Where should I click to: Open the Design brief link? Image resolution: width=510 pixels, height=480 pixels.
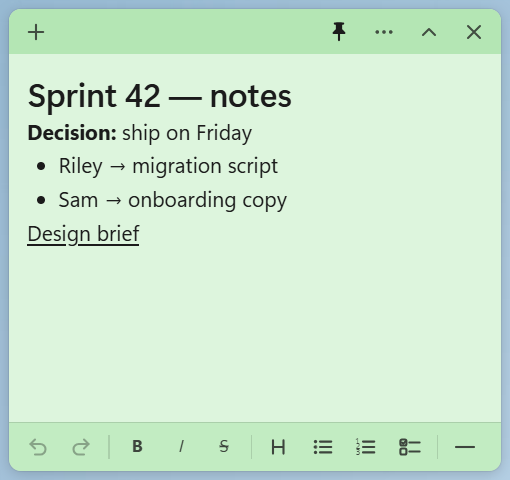tap(83, 234)
